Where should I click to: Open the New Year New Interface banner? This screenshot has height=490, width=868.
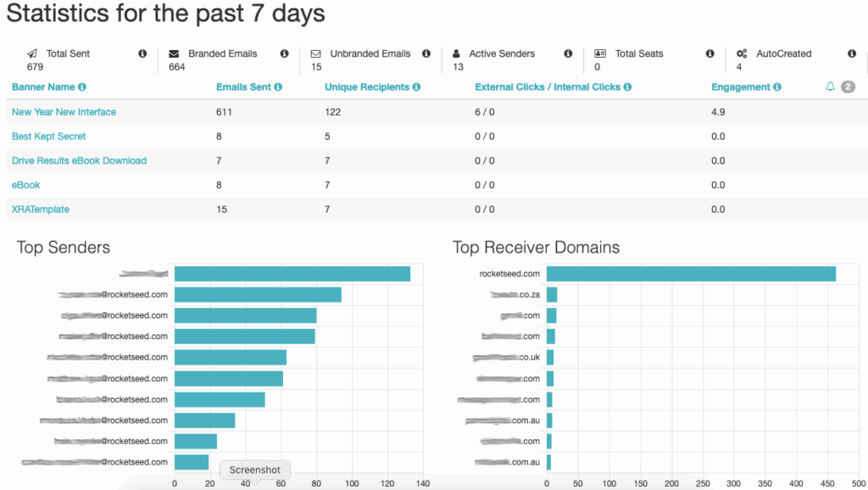tap(64, 112)
